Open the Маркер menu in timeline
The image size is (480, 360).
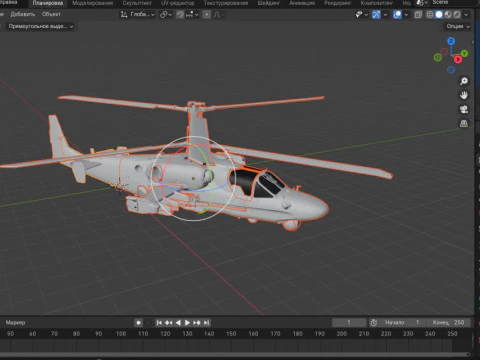pyautogui.click(x=15, y=323)
